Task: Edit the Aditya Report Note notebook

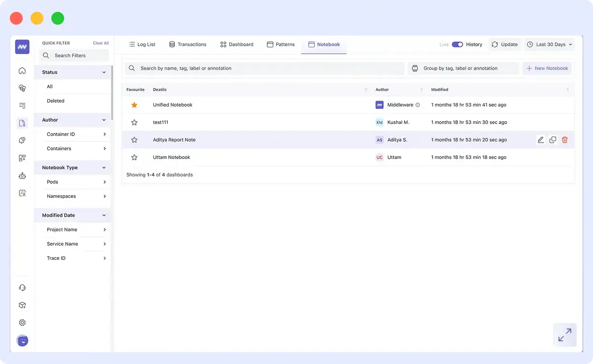Action: coord(540,140)
